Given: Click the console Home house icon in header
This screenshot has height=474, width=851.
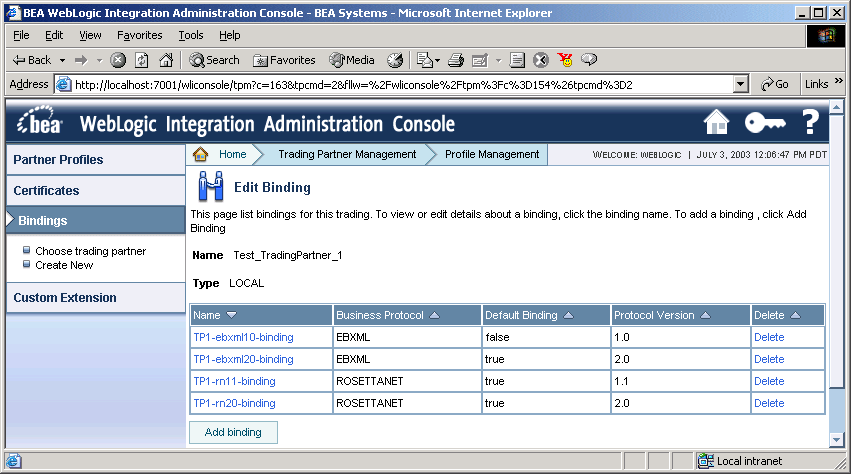Looking at the screenshot, I should [x=716, y=122].
